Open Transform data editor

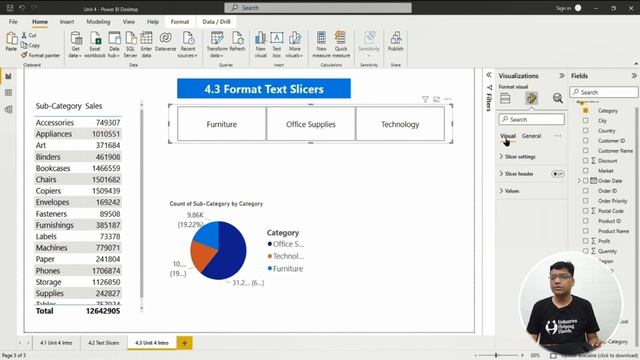point(217,44)
